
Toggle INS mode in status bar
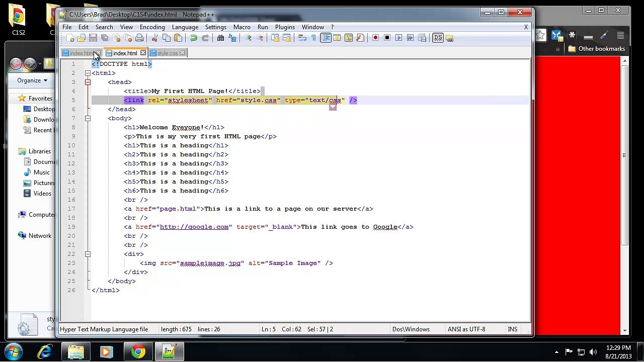coord(512,329)
